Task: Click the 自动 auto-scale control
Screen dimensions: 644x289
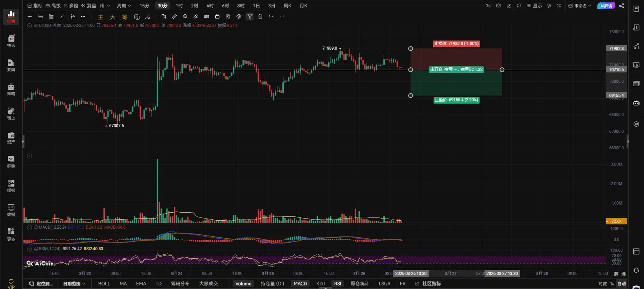Action: pos(621,283)
